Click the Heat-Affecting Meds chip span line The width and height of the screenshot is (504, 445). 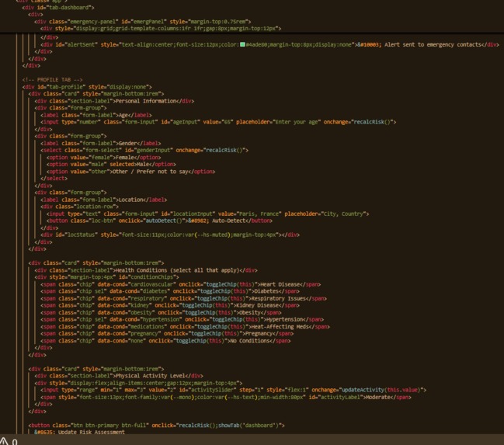(185, 327)
